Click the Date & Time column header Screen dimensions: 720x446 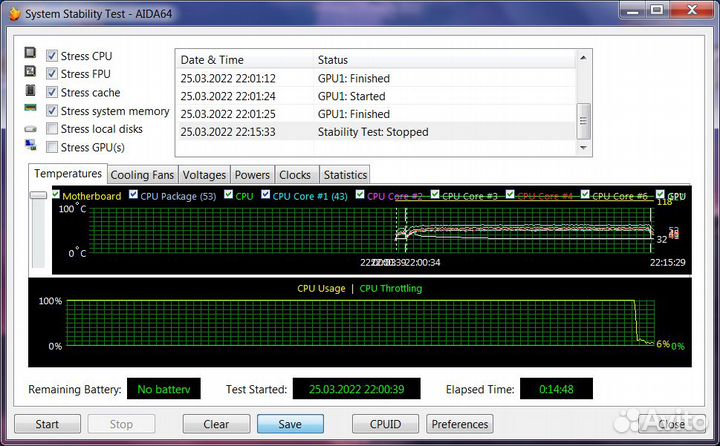[x=244, y=60]
